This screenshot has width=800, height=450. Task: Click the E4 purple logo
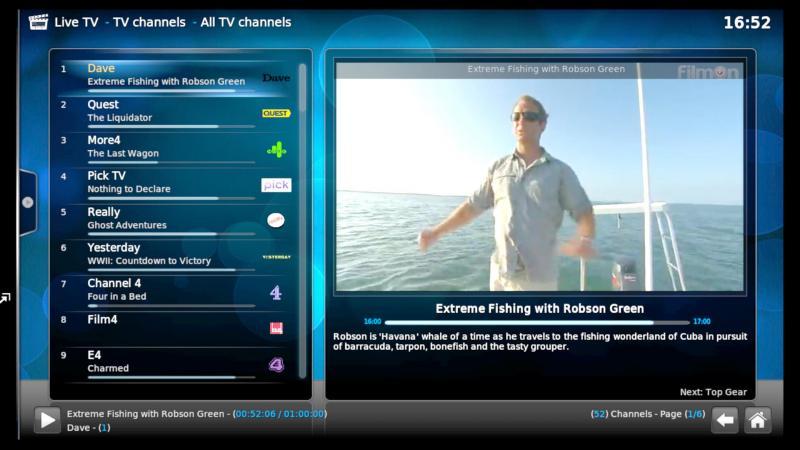(276, 365)
